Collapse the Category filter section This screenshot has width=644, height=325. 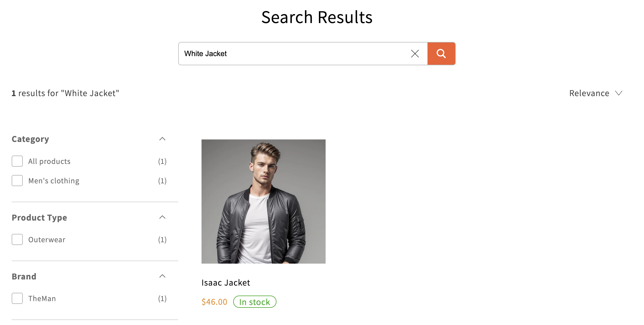(162, 139)
